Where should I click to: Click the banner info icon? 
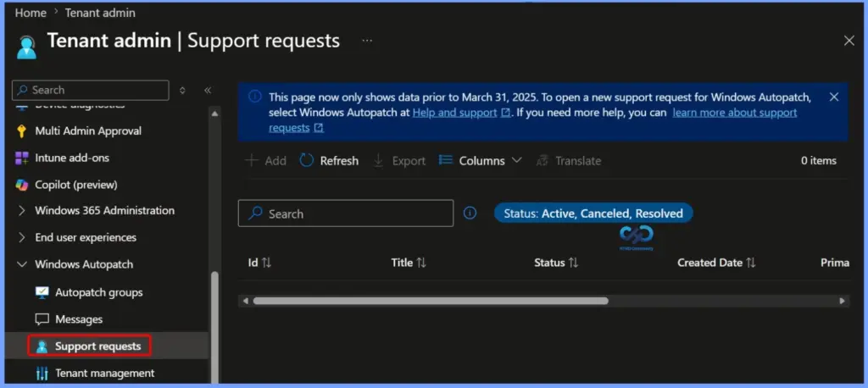pyautogui.click(x=254, y=97)
